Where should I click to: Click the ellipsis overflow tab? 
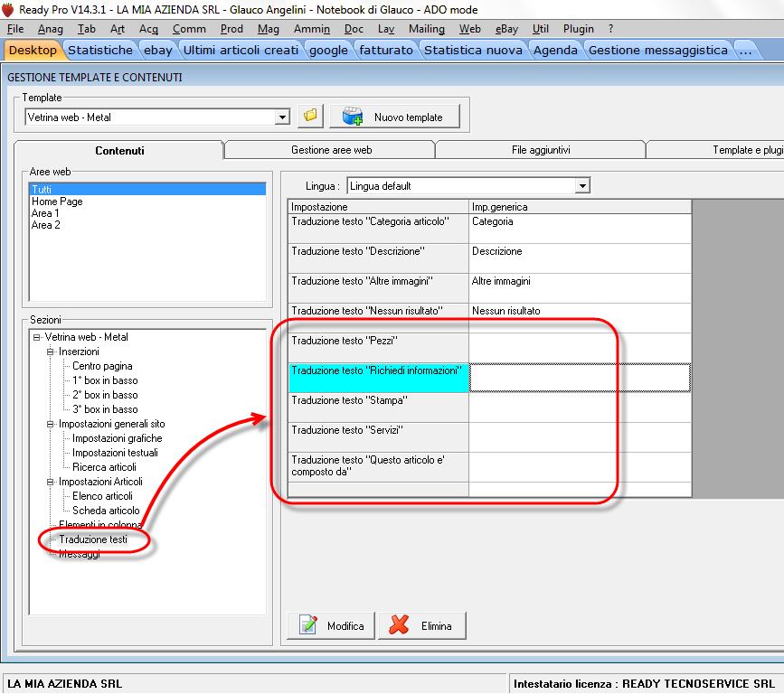point(745,50)
